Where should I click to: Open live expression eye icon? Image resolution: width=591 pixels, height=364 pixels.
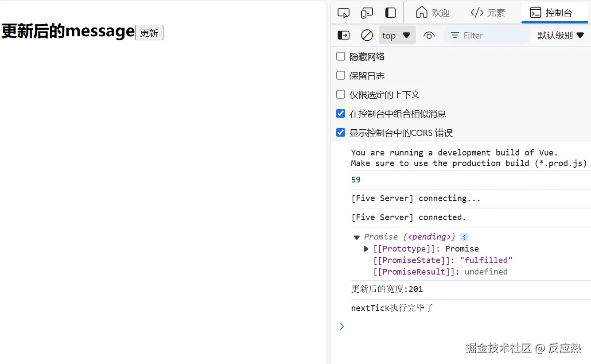[429, 35]
